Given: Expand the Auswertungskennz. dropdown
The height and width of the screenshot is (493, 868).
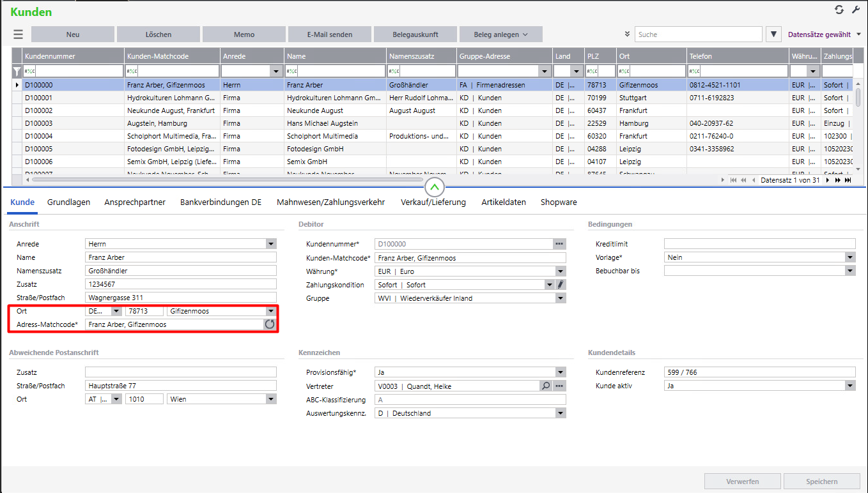Looking at the screenshot, I should 561,413.
